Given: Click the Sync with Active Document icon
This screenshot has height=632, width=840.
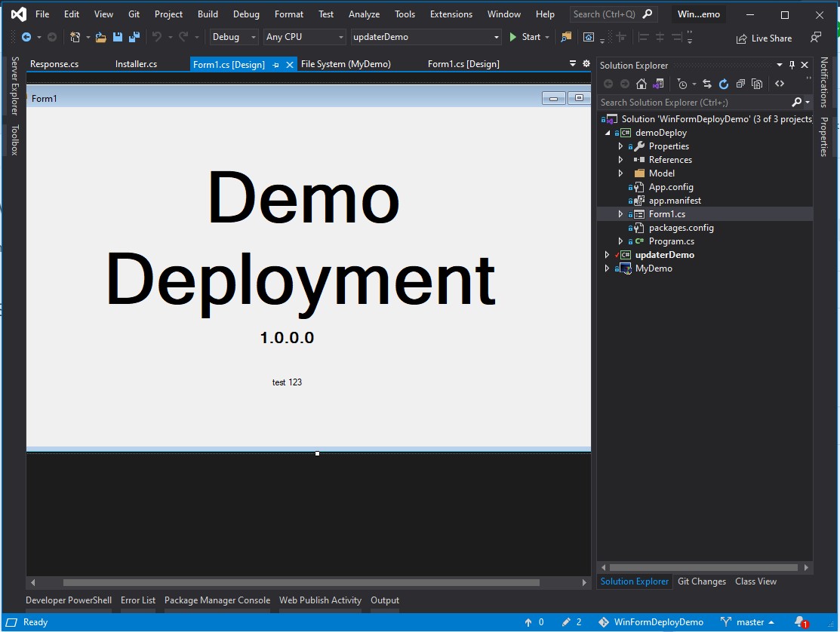Looking at the screenshot, I should point(706,84).
